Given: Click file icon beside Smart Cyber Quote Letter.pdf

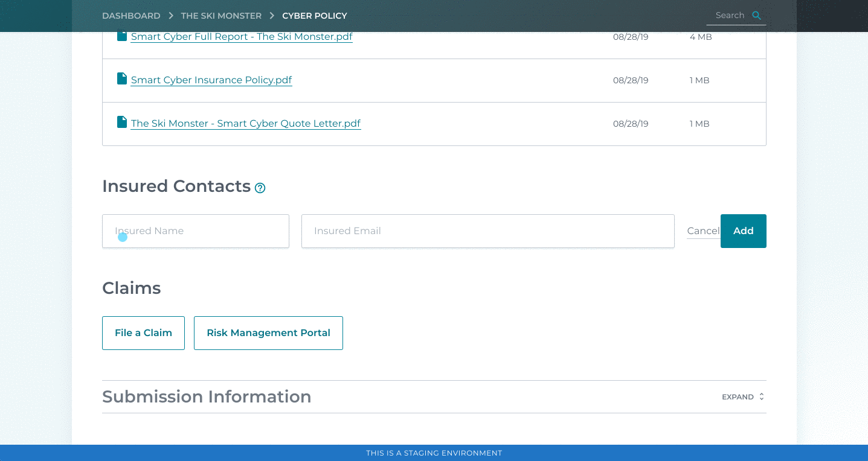Looking at the screenshot, I should (122, 122).
